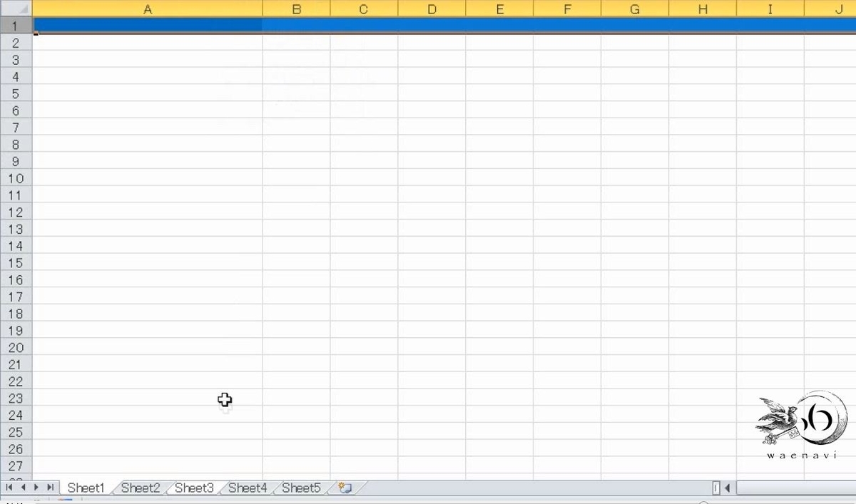This screenshot has height=504, width=856.
Task: Select row 23 header
Action: coord(16,398)
